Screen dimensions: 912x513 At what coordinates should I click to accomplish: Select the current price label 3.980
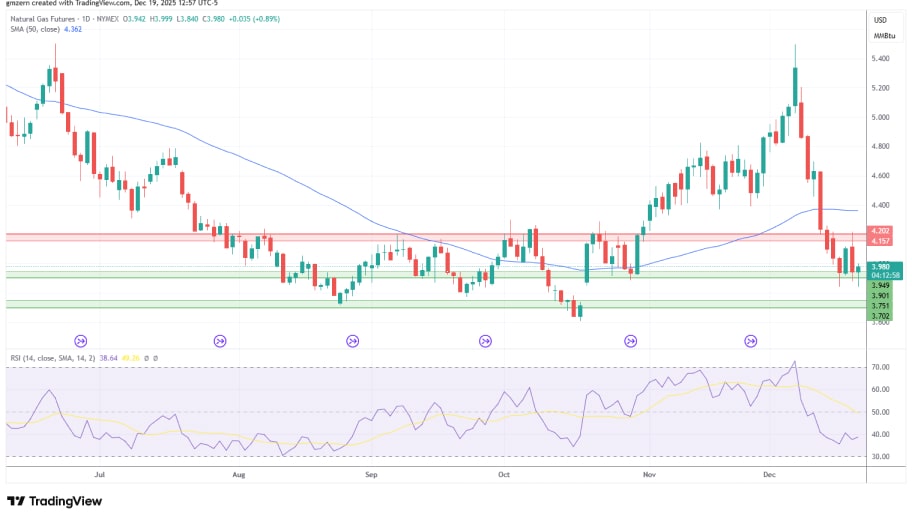click(x=881, y=266)
